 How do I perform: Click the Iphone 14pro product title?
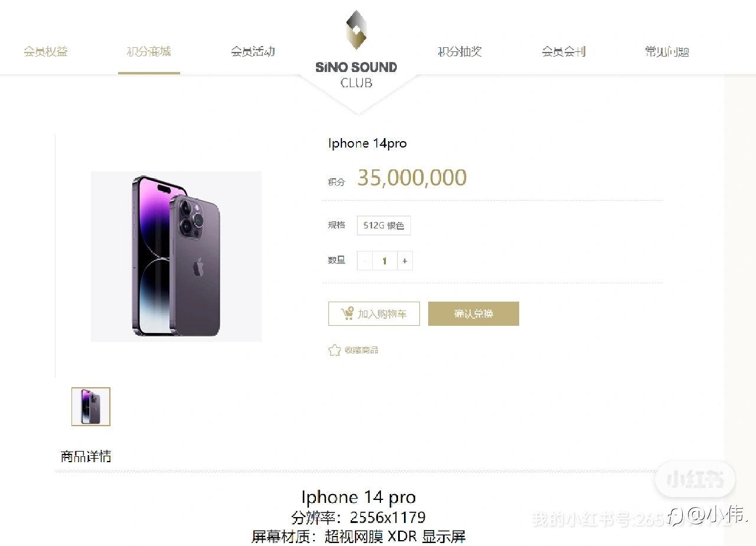click(367, 143)
